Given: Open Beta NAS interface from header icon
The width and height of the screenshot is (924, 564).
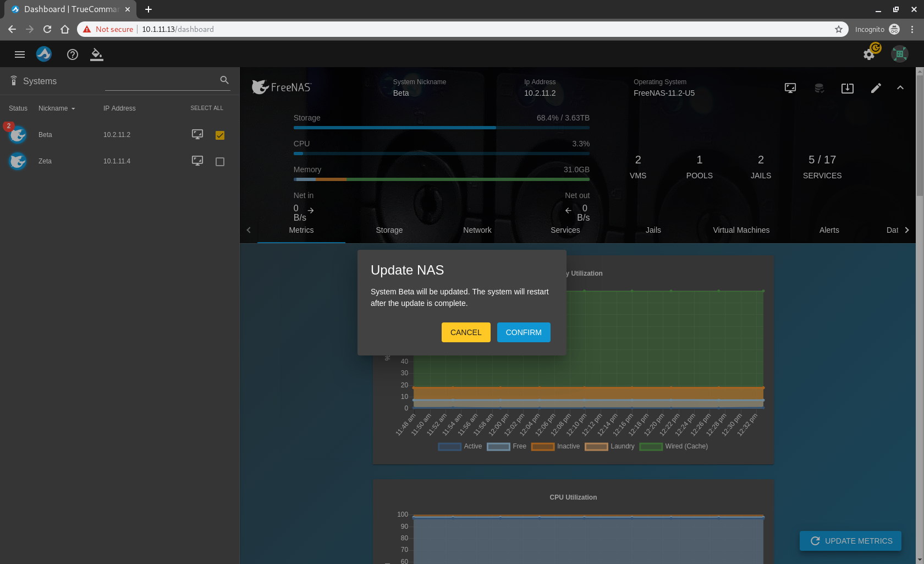Looking at the screenshot, I should point(790,88).
